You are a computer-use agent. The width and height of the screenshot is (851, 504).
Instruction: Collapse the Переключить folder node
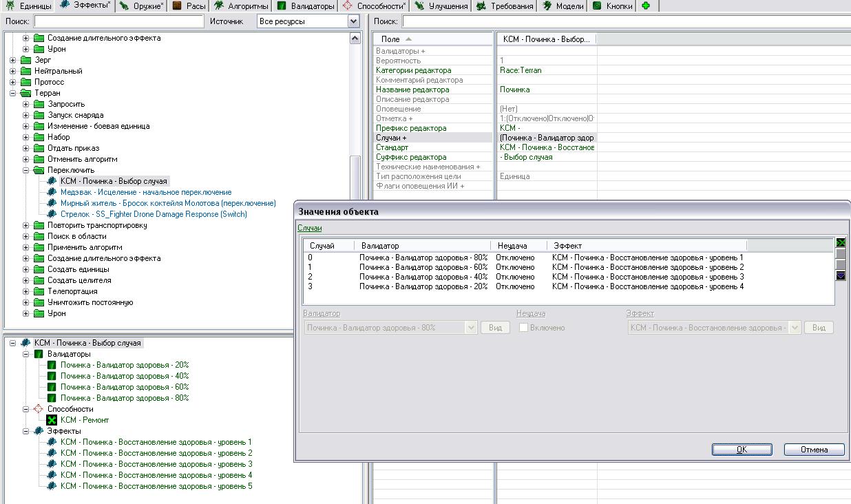pos(26,170)
